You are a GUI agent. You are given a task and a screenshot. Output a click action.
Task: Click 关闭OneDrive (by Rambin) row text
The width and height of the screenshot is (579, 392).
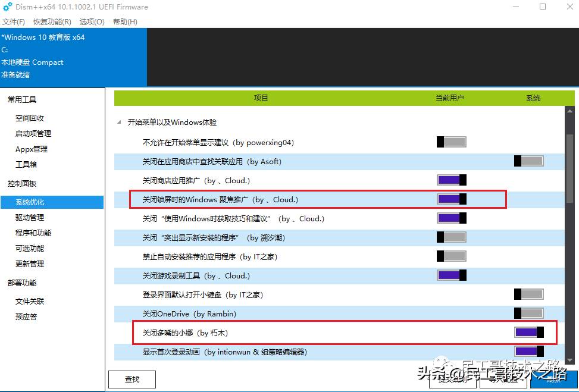coord(189,313)
